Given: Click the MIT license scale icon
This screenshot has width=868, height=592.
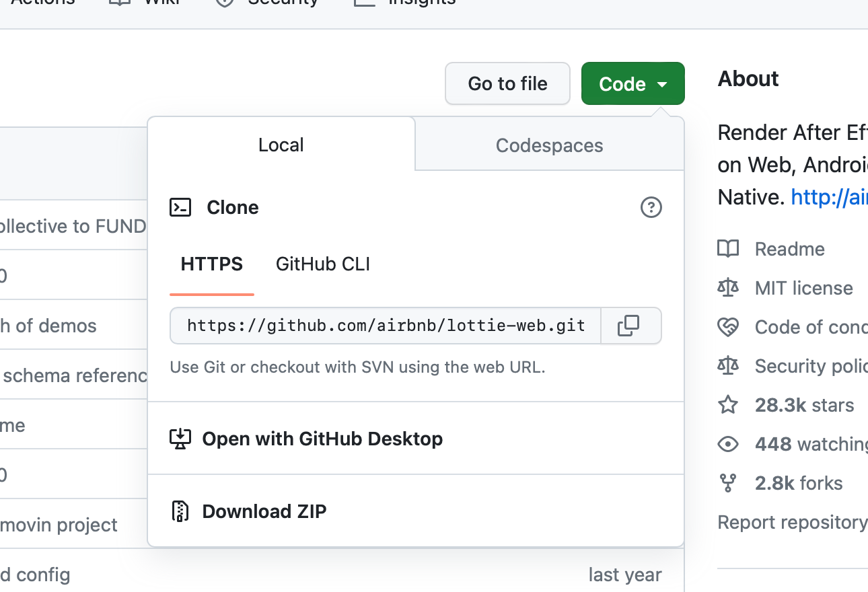Looking at the screenshot, I should [728, 288].
